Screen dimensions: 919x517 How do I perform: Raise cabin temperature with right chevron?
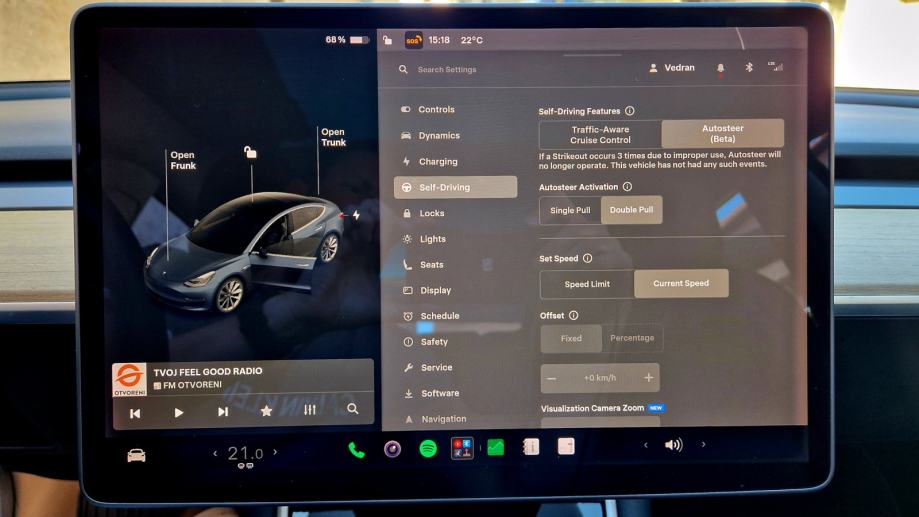(x=275, y=452)
